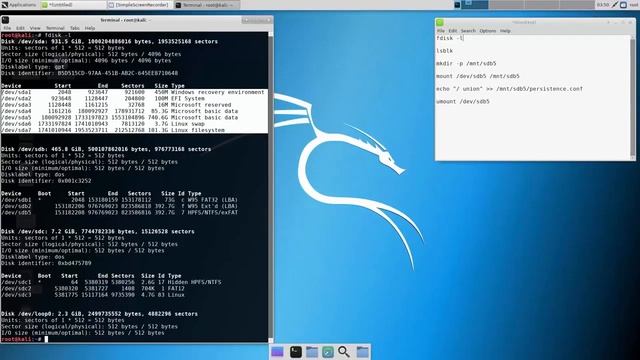Open the Applications menu in the top panel
The width and height of the screenshot is (640, 360).
19,5
